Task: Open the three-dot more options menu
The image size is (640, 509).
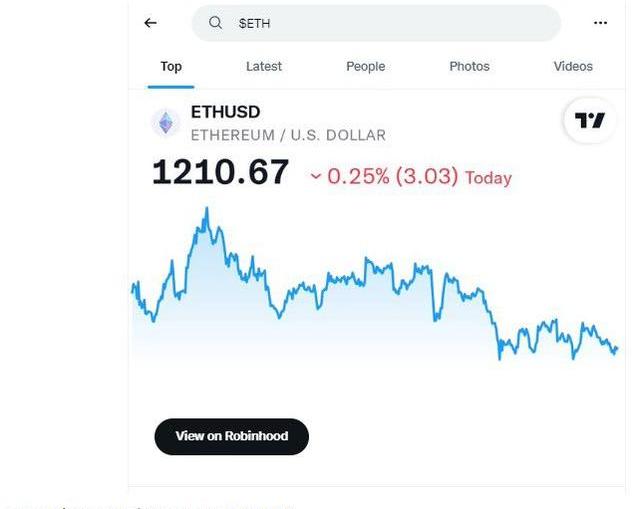Action: click(600, 23)
